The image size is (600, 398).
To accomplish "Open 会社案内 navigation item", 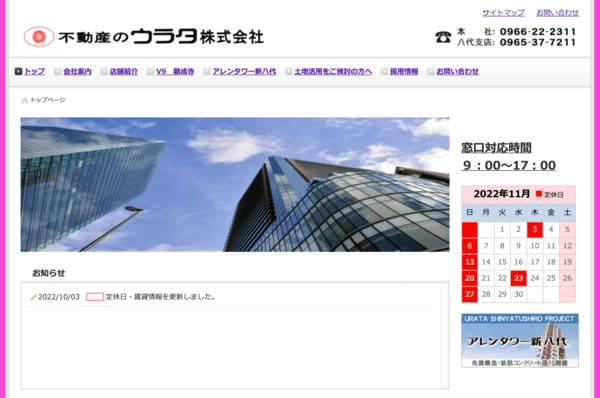I will click(77, 71).
